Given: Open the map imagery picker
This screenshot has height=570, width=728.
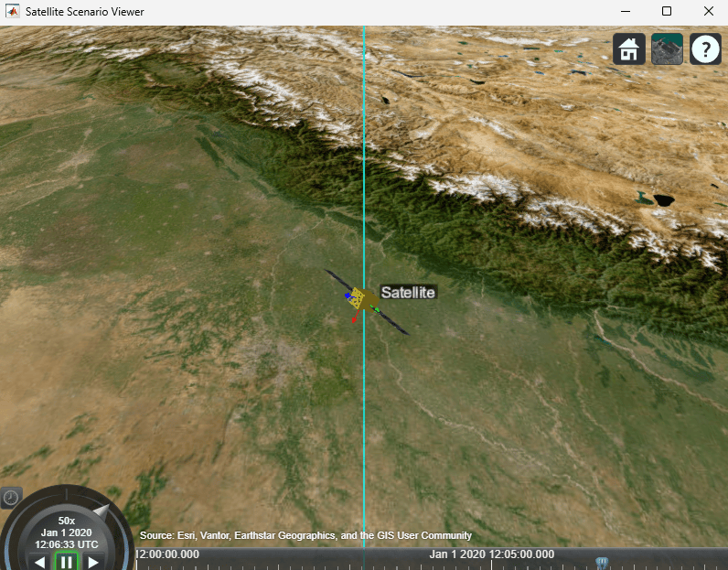Looking at the screenshot, I should [x=667, y=48].
